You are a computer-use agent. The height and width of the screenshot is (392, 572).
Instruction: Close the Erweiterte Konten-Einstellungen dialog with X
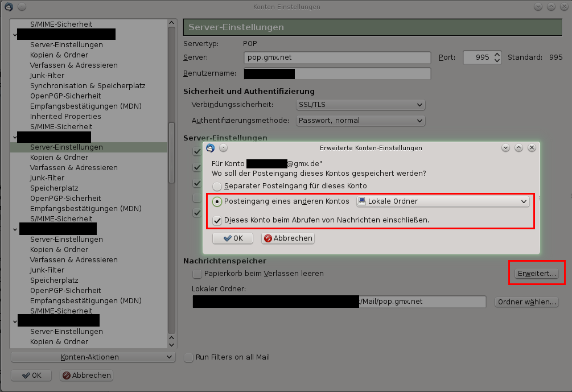[532, 148]
